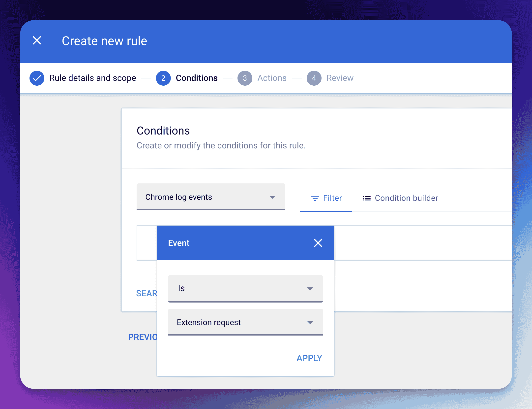Close the Create new rule dialog via X
The image size is (532, 409).
point(37,40)
